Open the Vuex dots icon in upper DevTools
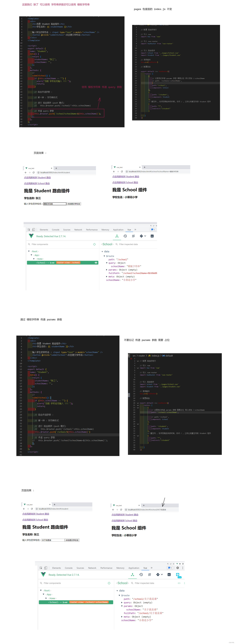This screenshot has width=236, height=644. pyautogui.click(x=133, y=236)
